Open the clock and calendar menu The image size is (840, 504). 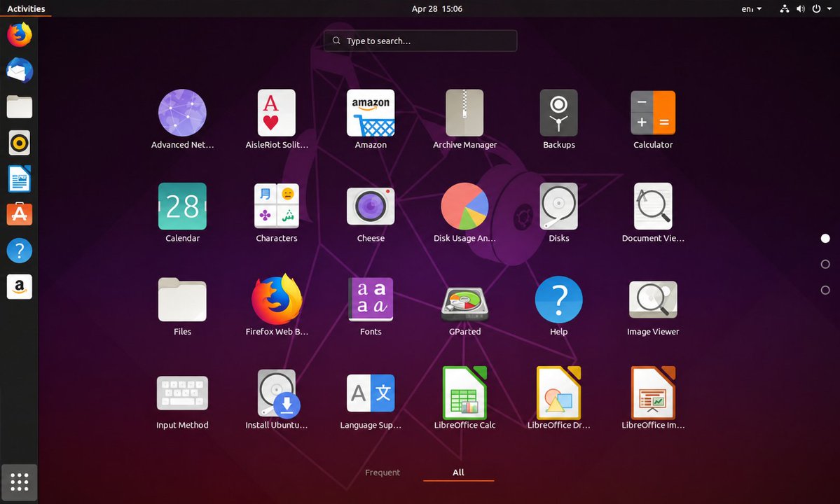436,8
